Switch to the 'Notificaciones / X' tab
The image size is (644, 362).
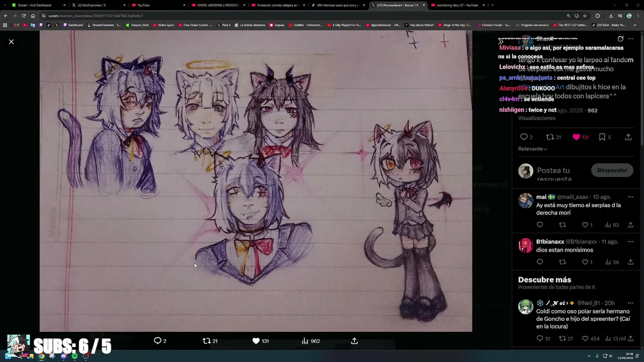click(x=99, y=5)
